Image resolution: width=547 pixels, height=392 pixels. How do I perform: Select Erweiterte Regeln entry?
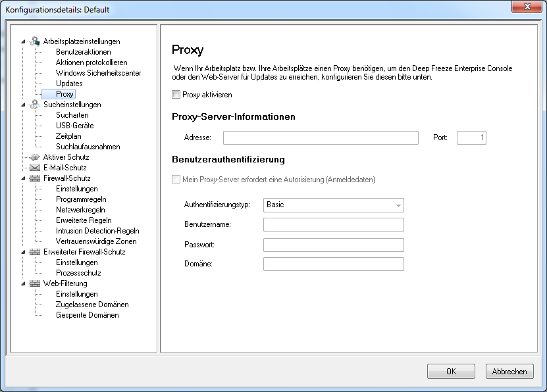(84, 220)
